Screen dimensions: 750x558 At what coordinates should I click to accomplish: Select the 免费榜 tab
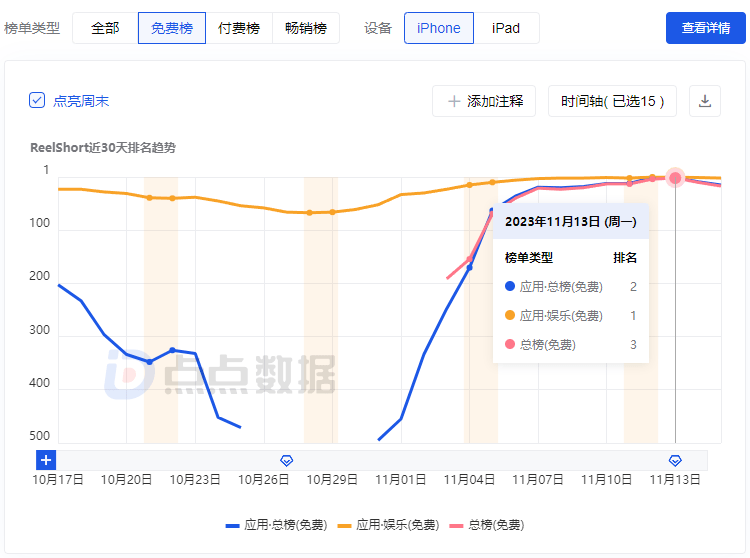[172, 28]
